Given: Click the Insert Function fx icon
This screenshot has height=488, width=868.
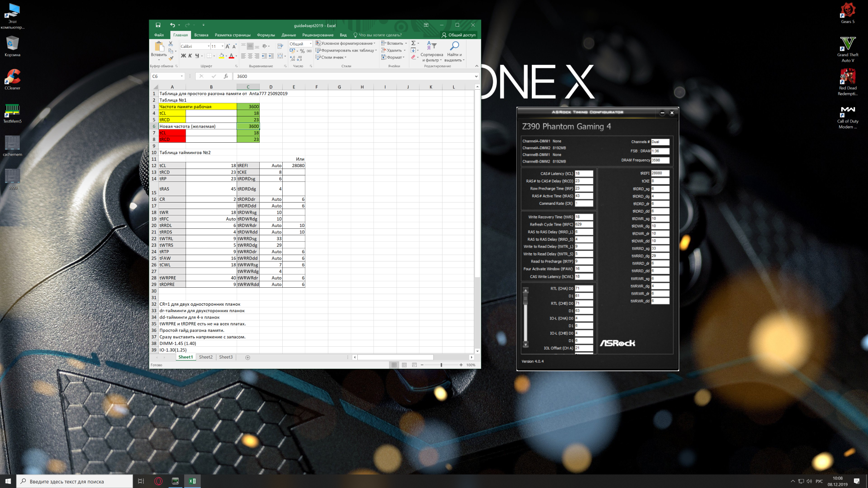Looking at the screenshot, I should coord(226,76).
